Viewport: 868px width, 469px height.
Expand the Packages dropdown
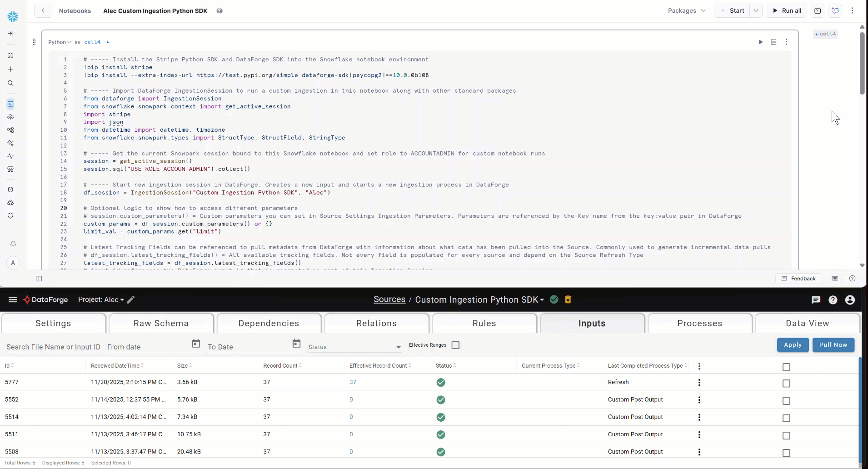(687, 10)
